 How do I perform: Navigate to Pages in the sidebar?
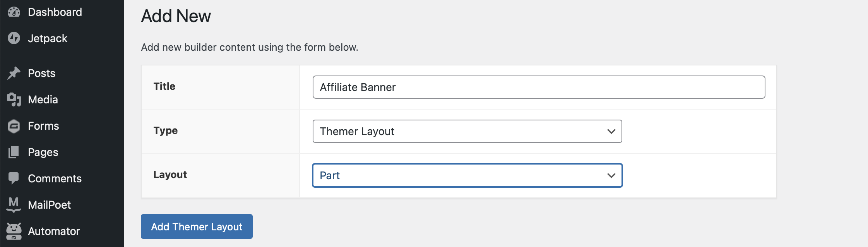[43, 152]
